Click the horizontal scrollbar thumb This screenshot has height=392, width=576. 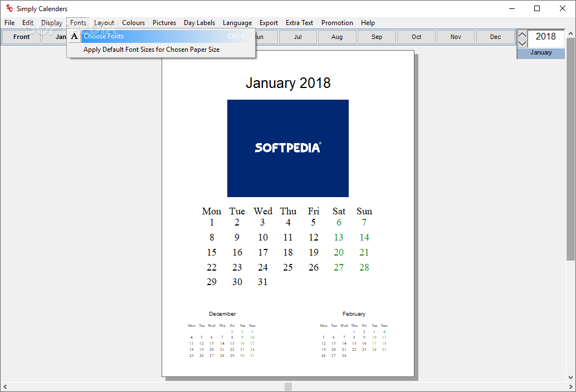pyautogui.click(x=289, y=386)
